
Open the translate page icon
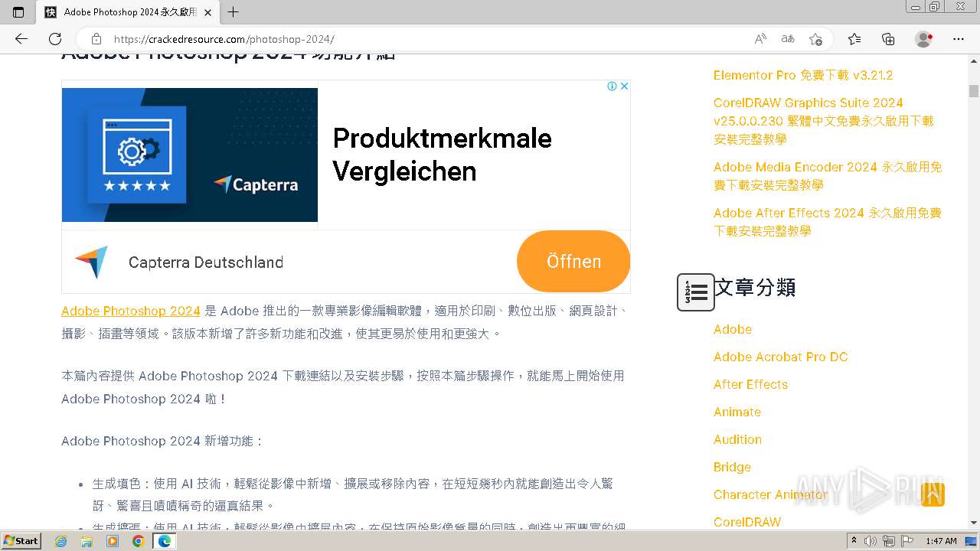click(x=788, y=39)
